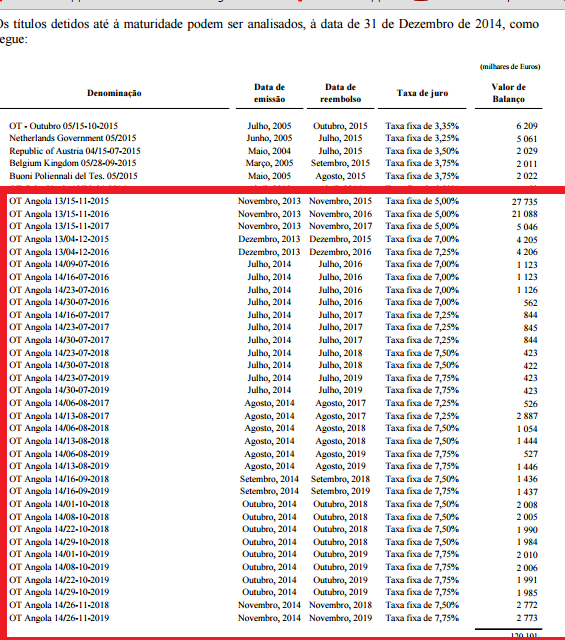Screen dimensions: 565x640
Task: Click balance value '4 205'
Action: [527, 240]
